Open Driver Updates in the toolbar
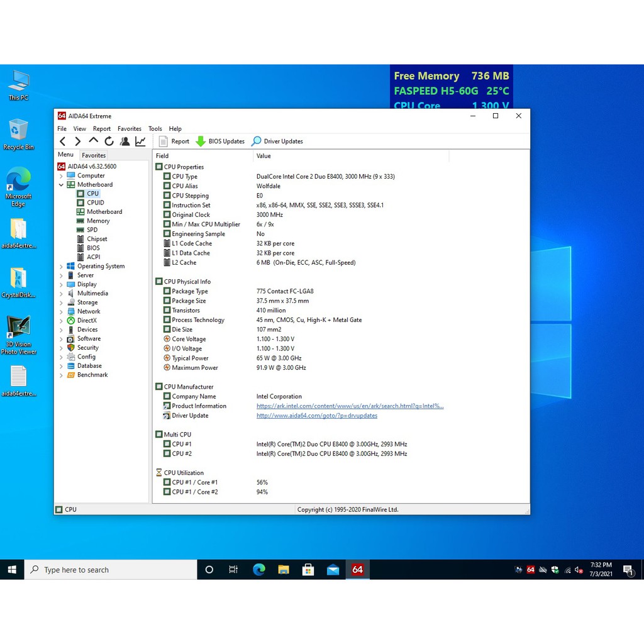Image resolution: width=644 pixels, height=644 pixels. pos(277,142)
